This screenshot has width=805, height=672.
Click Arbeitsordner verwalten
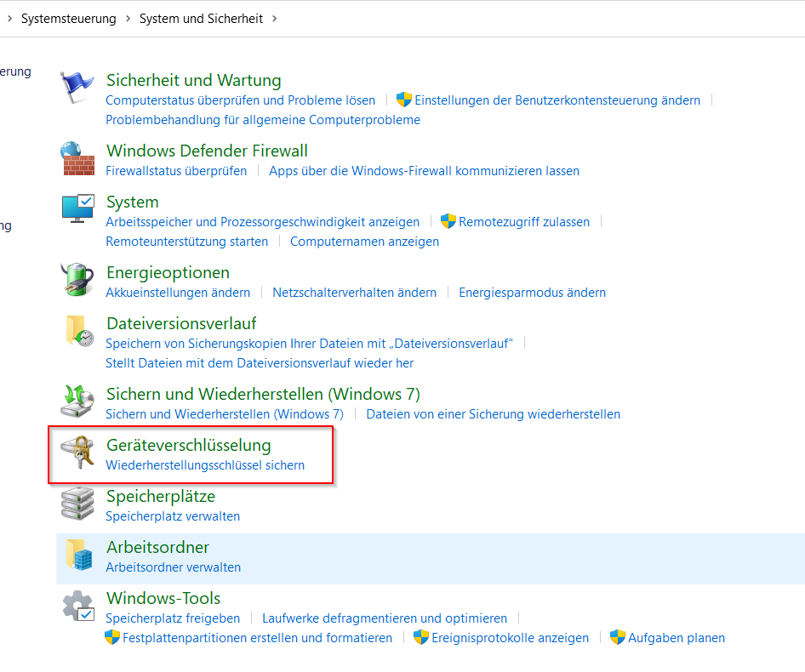[173, 567]
